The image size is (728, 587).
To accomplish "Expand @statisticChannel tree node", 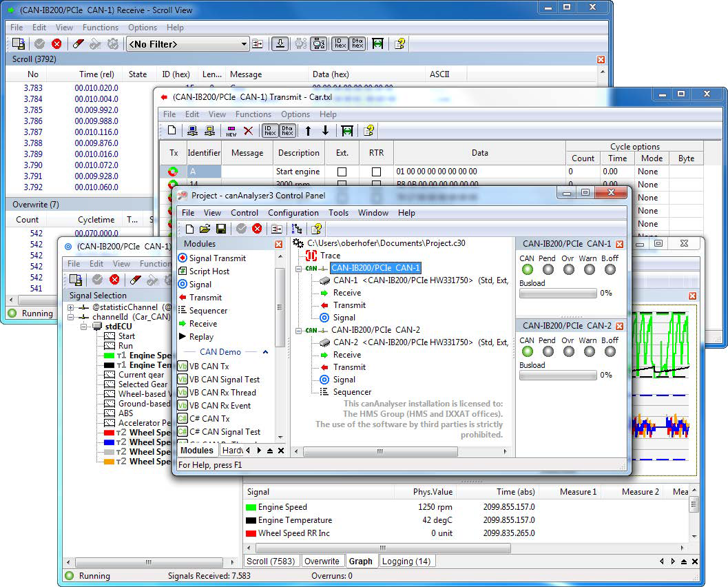I will pyautogui.click(x=70, y=307).
